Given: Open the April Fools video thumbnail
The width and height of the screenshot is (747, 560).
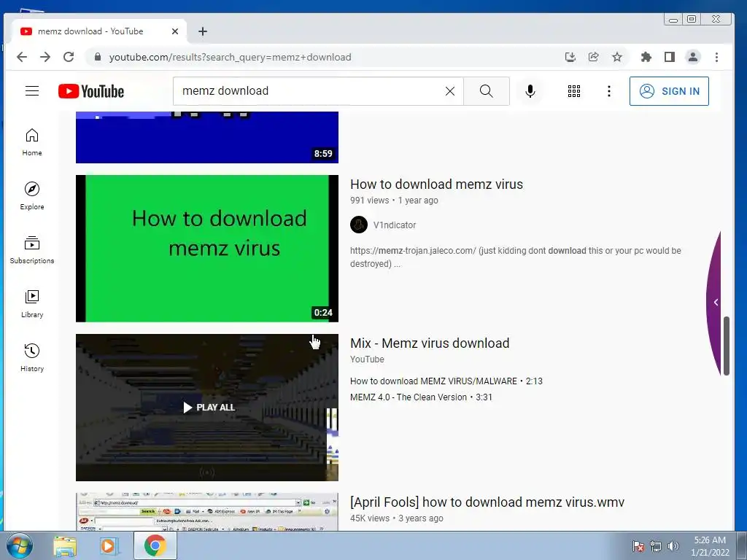Looking at the screenshot, I should [x=206, y=512].
